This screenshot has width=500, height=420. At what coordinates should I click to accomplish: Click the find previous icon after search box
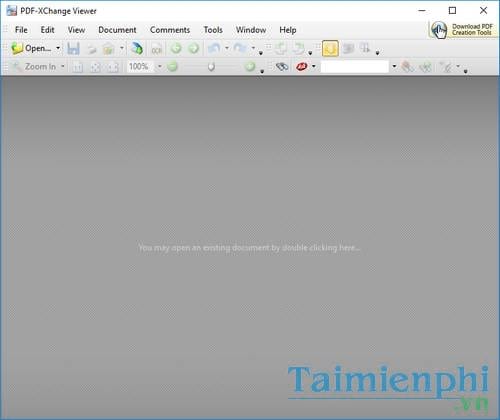point(407,67)
